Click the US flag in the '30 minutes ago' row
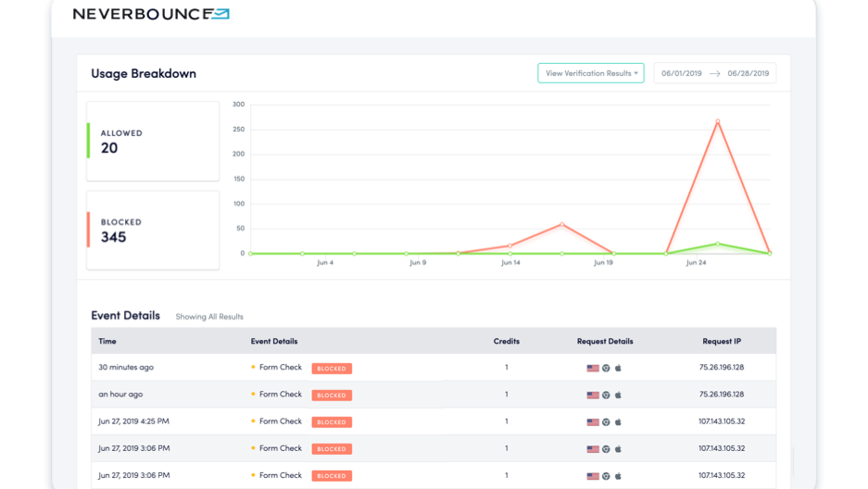Image resolution: width=868 pixels, height=489 pixels. click(x=593, y=369)
